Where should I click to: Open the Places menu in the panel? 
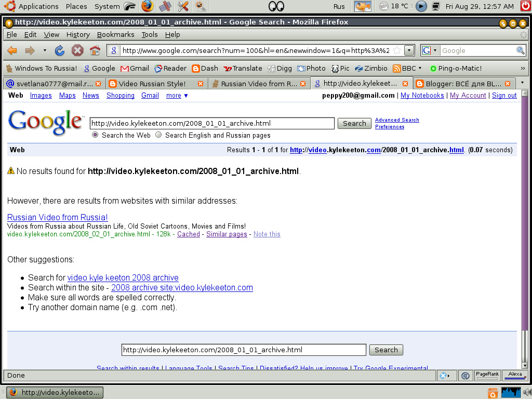click(x=76, y=6)
